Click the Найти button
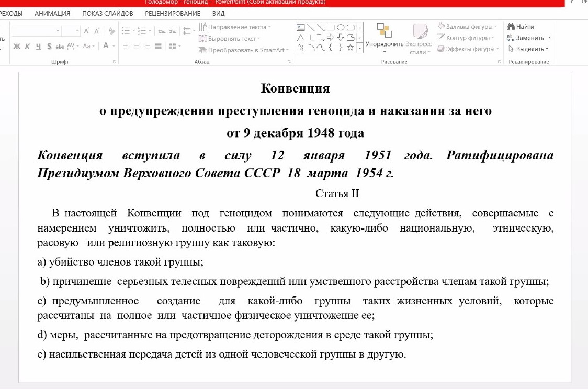The image size is (588, 389). (x=521, y=27)
